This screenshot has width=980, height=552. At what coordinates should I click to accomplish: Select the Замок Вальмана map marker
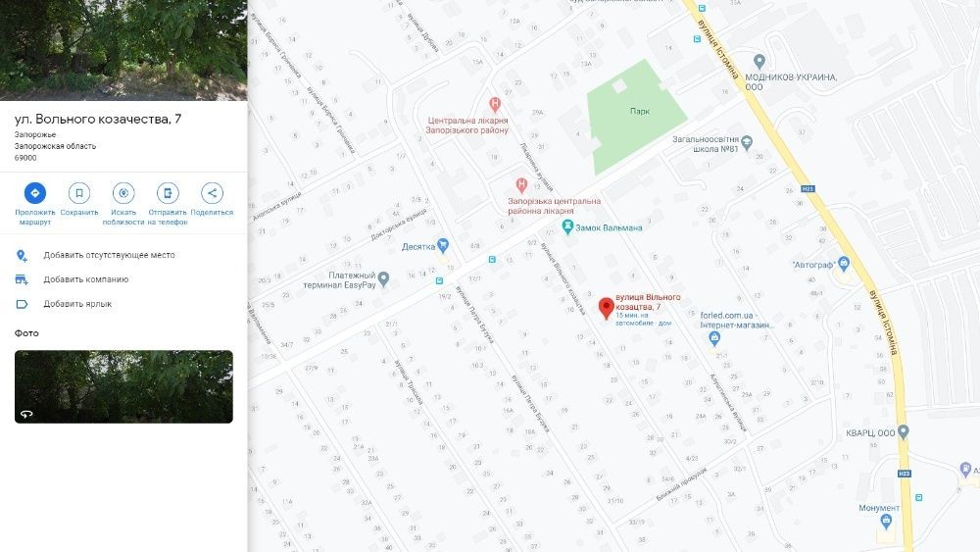pos(567,226)
